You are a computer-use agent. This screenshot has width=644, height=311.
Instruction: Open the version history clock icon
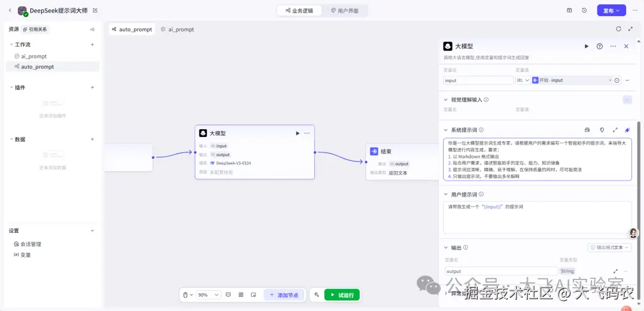(x=584, y=11)
